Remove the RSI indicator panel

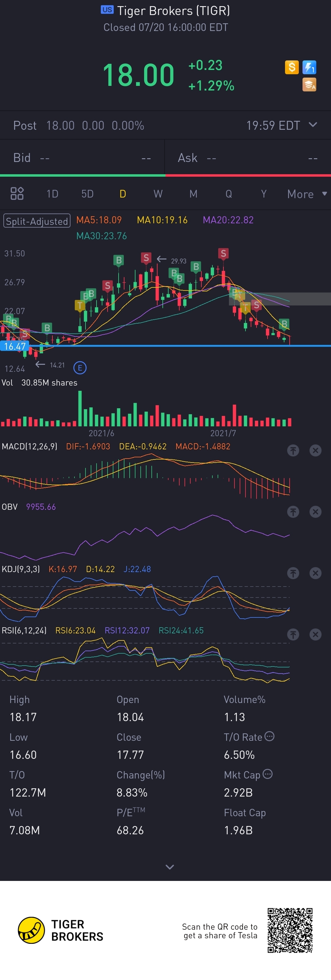click(x=315, y=634)
